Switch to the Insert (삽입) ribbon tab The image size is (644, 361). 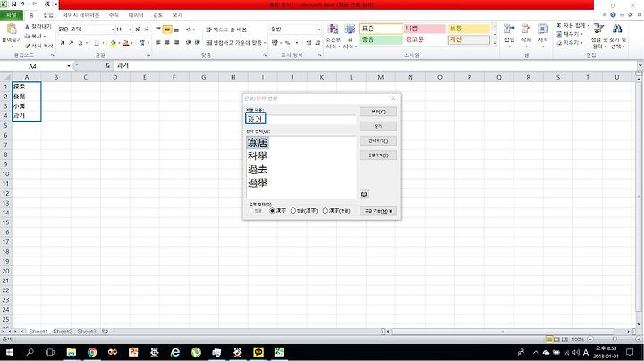48,15
